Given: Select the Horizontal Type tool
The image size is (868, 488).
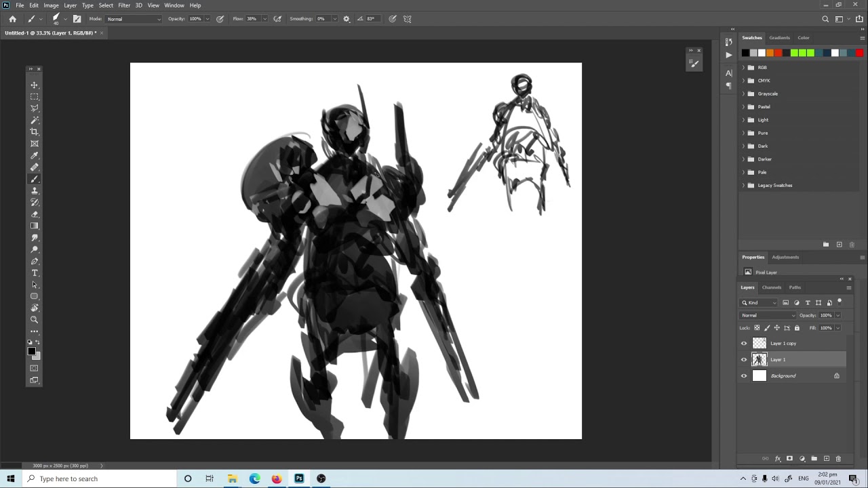Looking at the screenshot, I should [x=35, y=273].
